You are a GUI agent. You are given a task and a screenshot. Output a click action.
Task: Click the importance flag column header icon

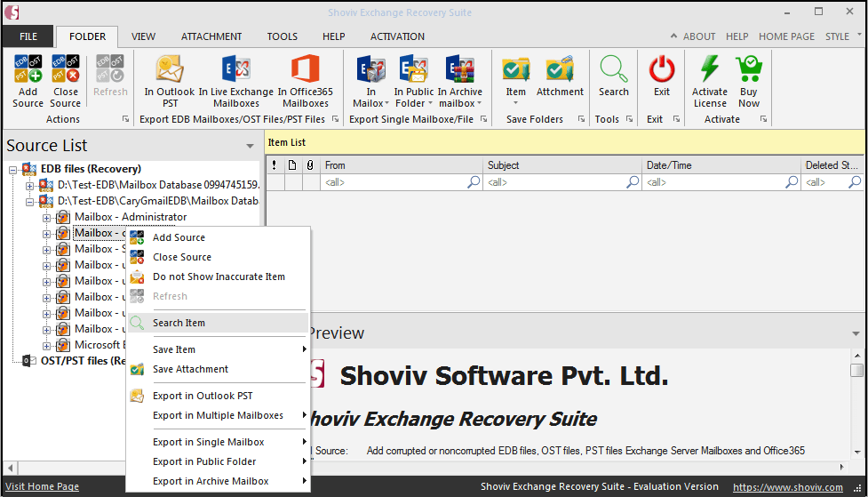pos(274,165)
